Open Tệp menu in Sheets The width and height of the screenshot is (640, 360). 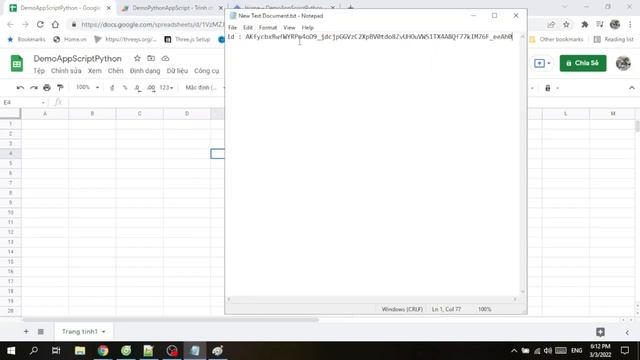click(x=39, y=71)
